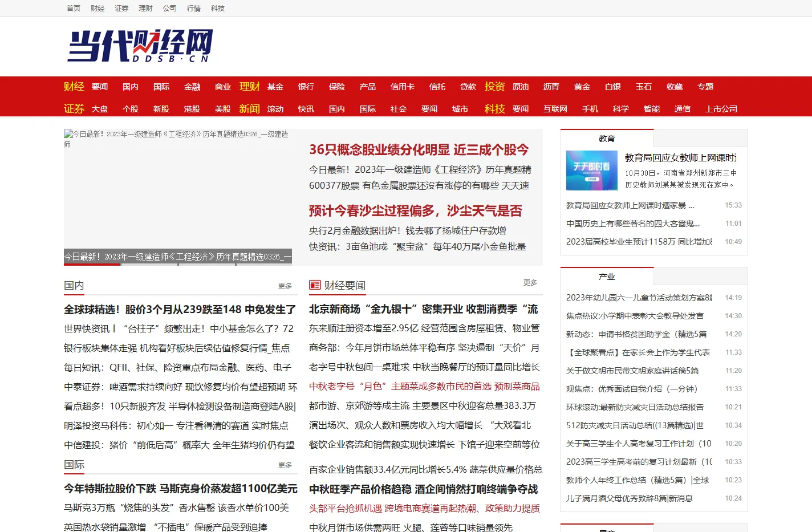
Task: Go to 金融 in the navigation bar
Action: [x=192, y=87]
